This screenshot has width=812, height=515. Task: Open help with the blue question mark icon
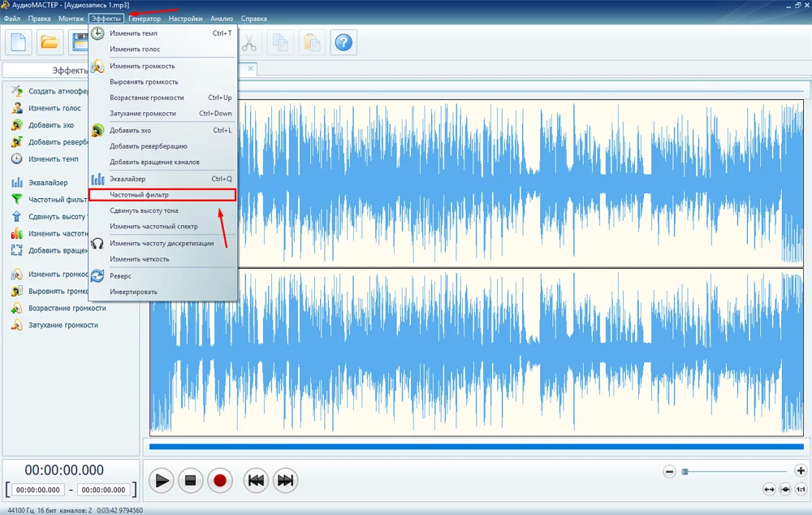pos(343,41)
